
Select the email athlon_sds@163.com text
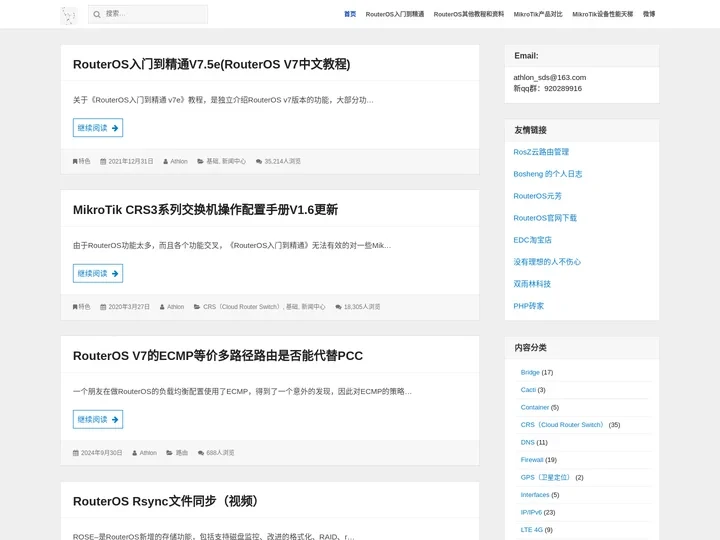coord(550,78)
